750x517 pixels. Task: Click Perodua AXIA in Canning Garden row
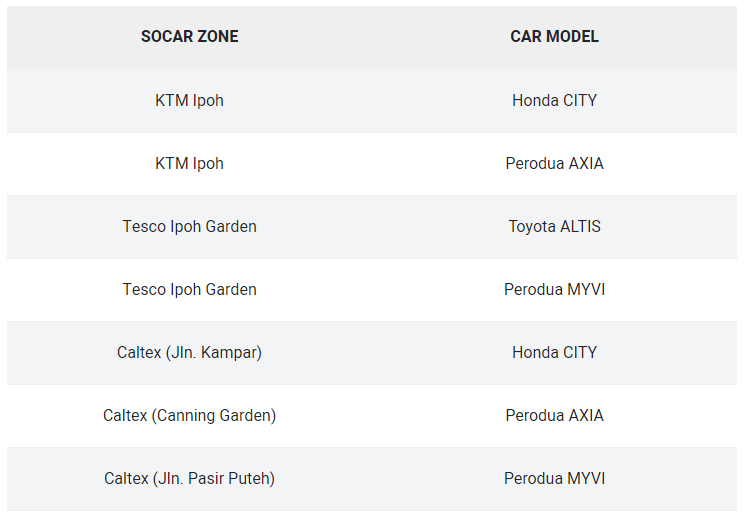point(554,415)
